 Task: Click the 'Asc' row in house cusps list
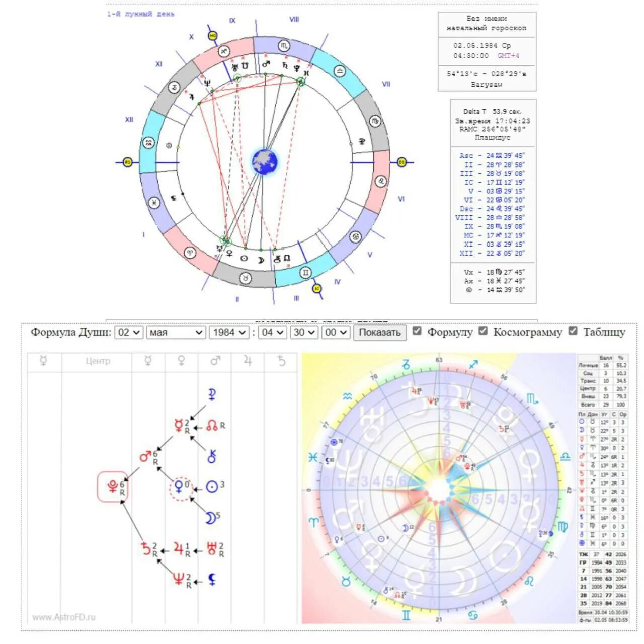point(493,155)
